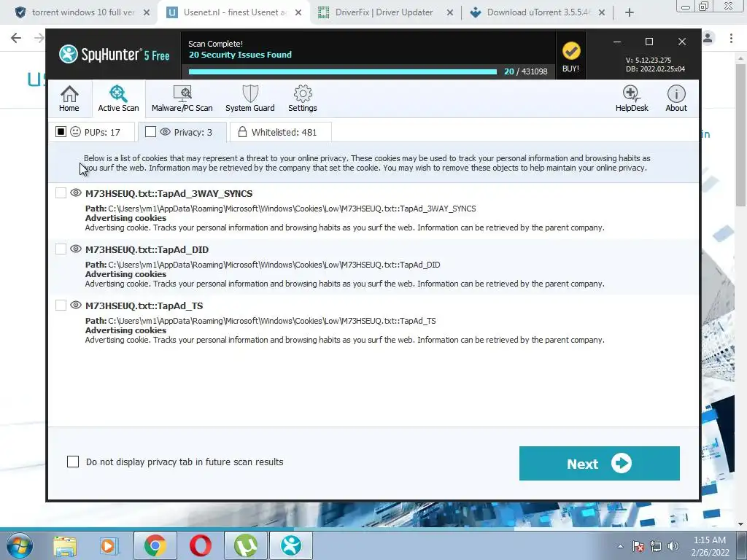
Task: Close the Usenet.nl Chrome tab
Action: coord(298,12)
